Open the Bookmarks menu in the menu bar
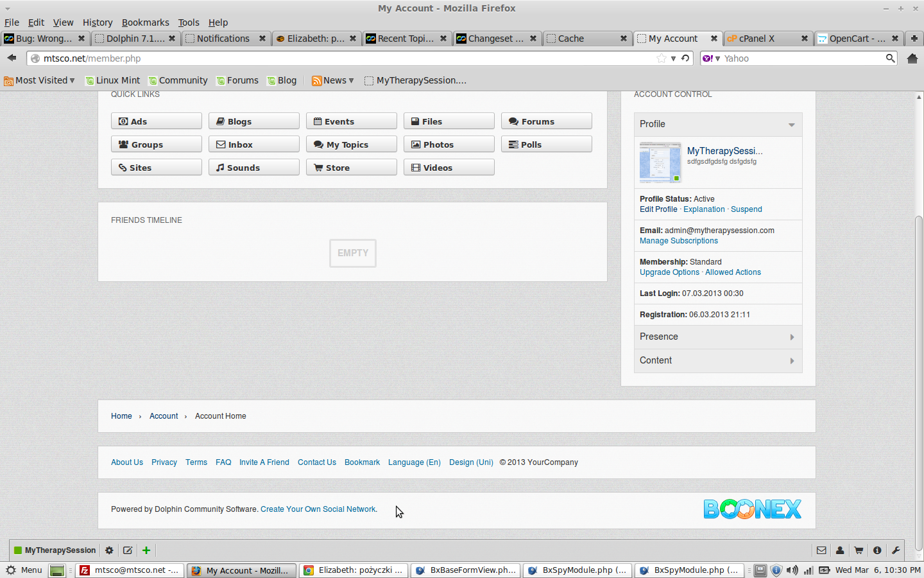 pyautogui.click(x=145, y=22)
